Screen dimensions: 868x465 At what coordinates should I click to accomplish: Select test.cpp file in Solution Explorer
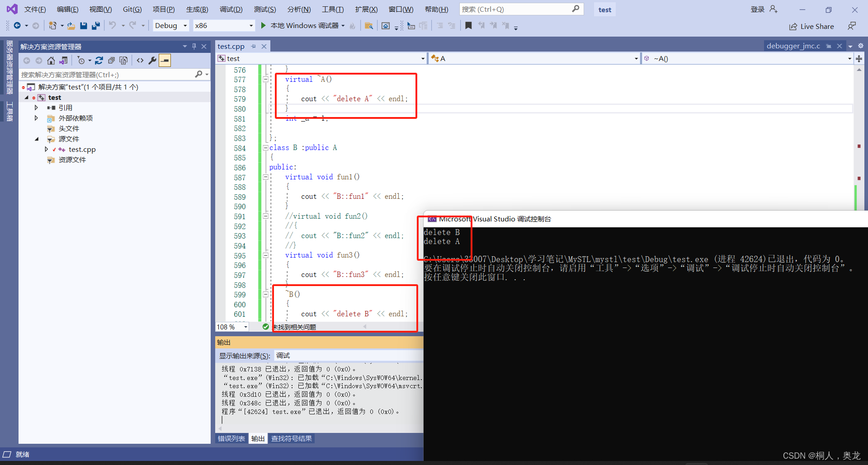pyautogui.click(x=82, y=149)
